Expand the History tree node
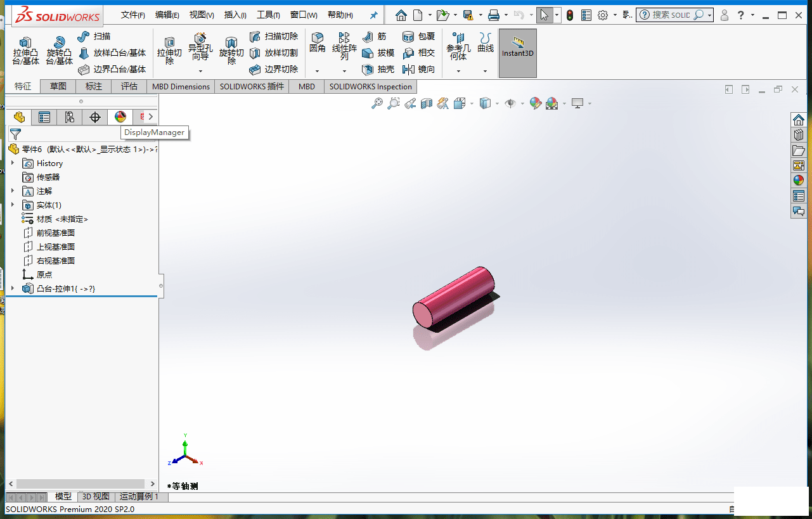Viewport: 812px width, 519px height. pos(13,163)
